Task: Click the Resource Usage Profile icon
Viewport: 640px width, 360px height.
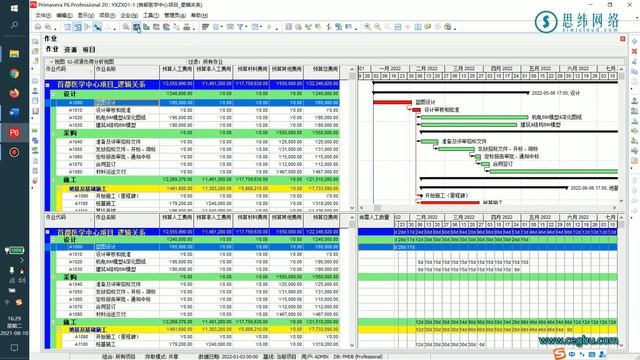Action: coord(166,27)
